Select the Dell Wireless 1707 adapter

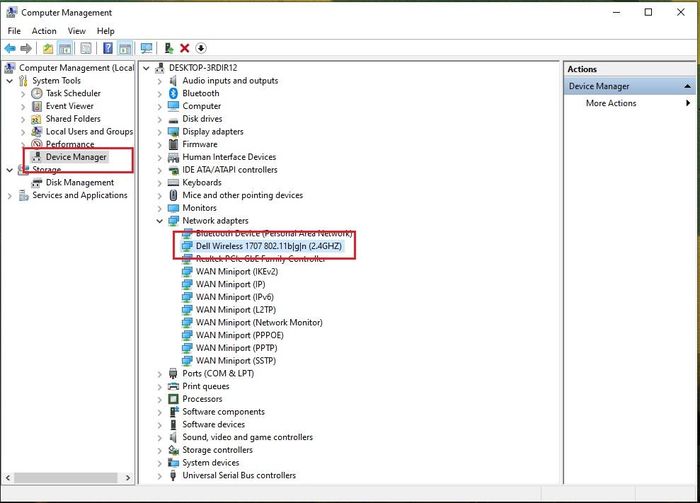tap(269, 246)
